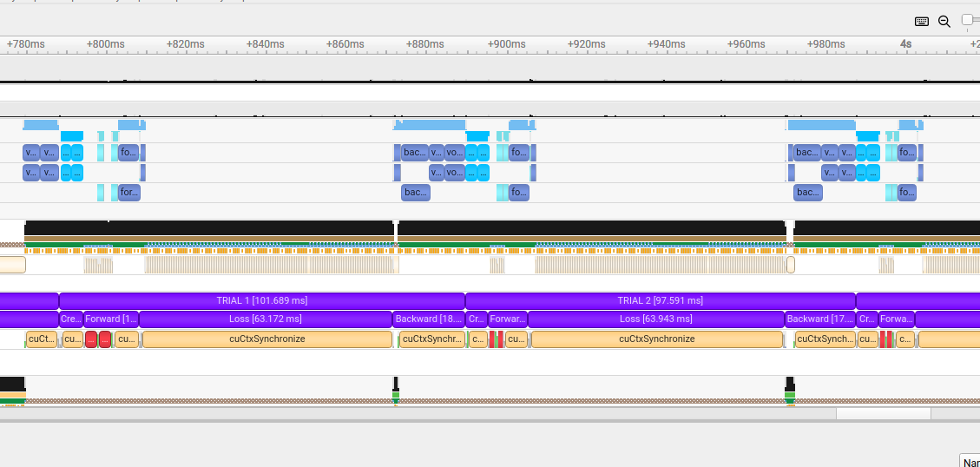Viewport: 980px width, 467px height.
Task: Click the long cuCtxSynchronize call under Loss 63.172
Action: point(266,339)
